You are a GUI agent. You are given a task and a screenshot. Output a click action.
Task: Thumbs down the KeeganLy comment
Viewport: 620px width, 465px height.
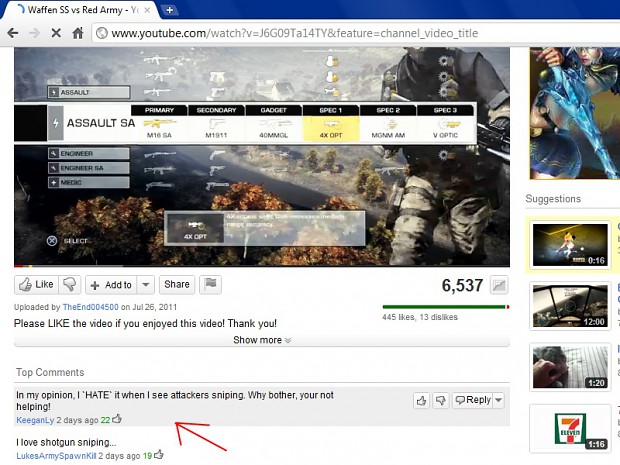tap(440, 401)
